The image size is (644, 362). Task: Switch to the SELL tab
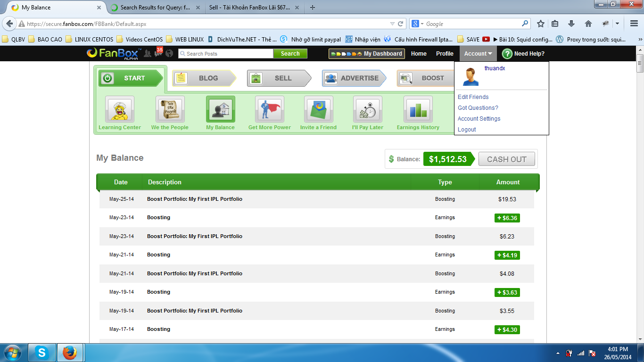click(279, 78)
